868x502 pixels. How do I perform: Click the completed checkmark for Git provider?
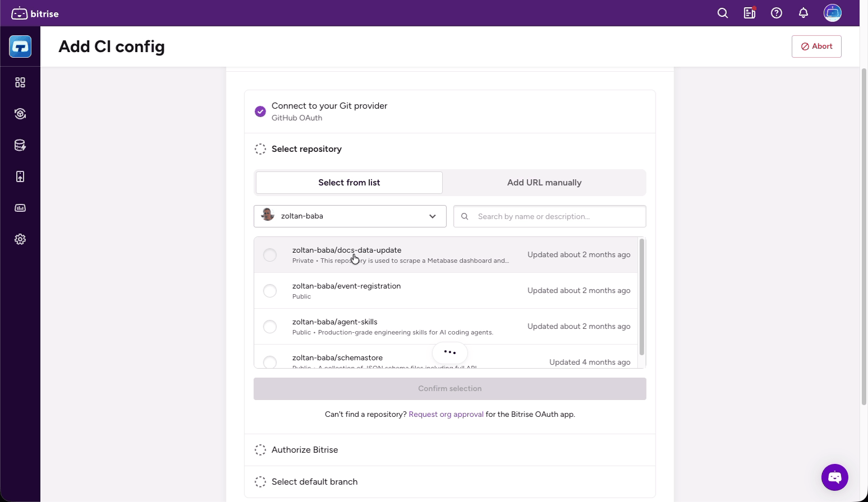(x=260, y=111)
